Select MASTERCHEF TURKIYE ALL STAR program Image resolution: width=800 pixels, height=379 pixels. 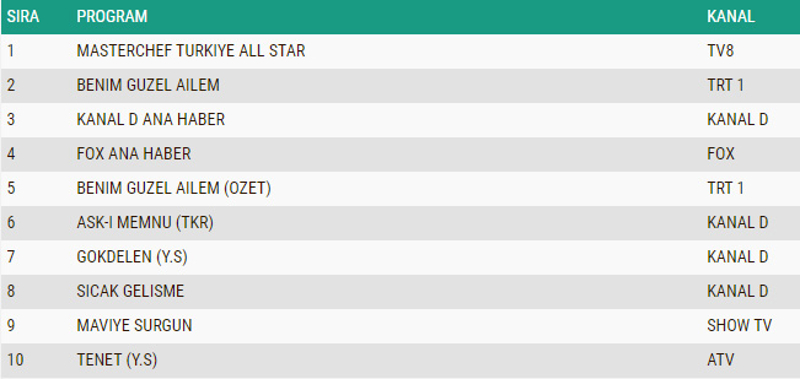pos(191,50)
